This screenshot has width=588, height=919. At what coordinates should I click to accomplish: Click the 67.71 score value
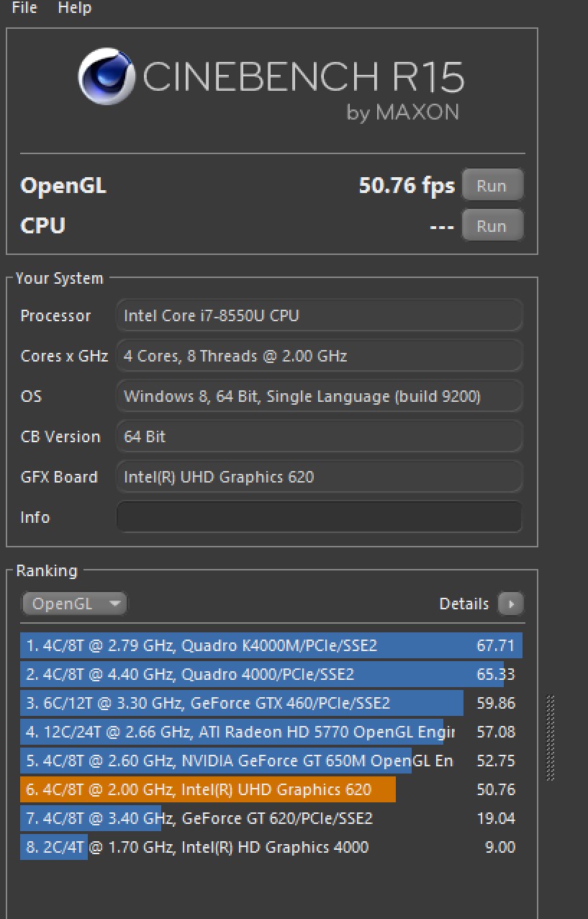(496, 645)
